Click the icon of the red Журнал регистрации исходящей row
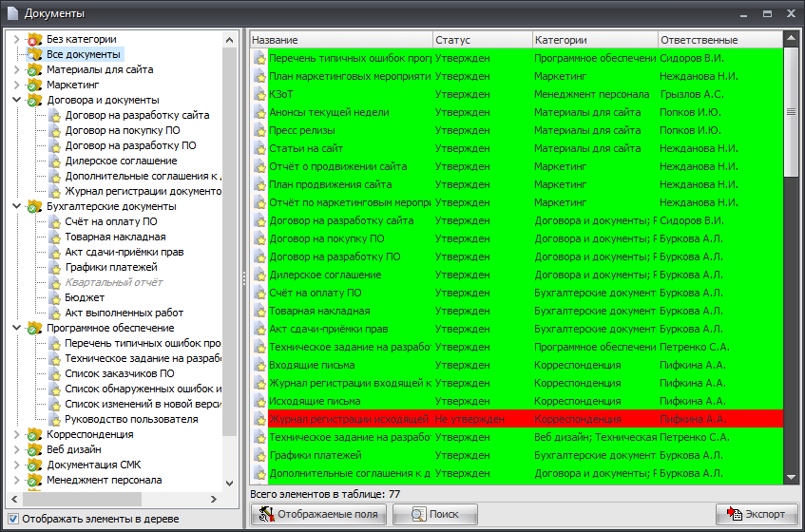Screen dimensions: 805x532 tap(259, 419)
